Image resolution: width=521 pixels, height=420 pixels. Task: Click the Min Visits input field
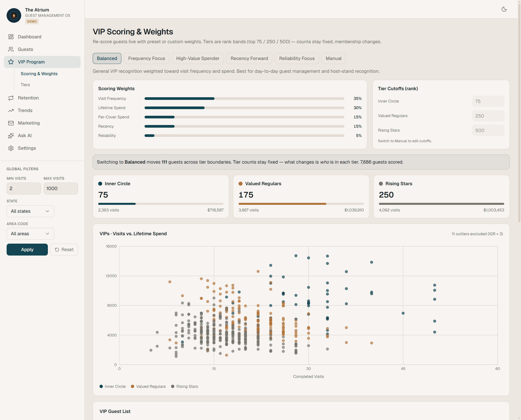[x=24, y=189]
